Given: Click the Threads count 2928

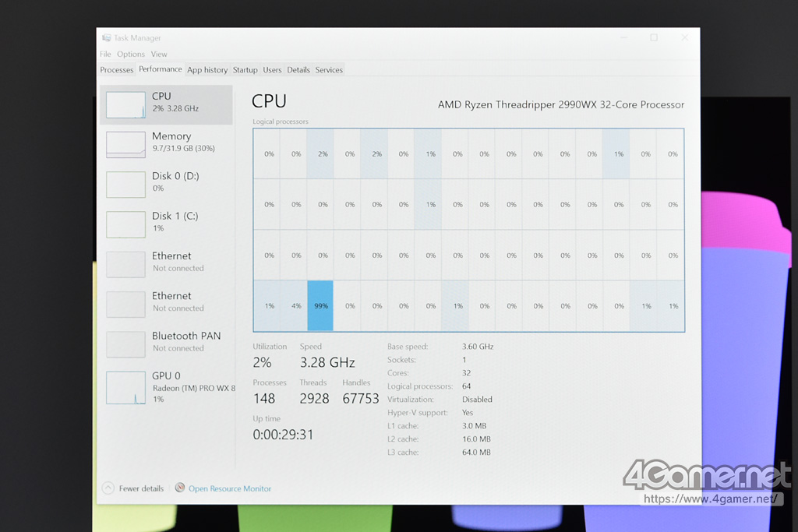Looking at the screenshot, I should coord(314,398).
